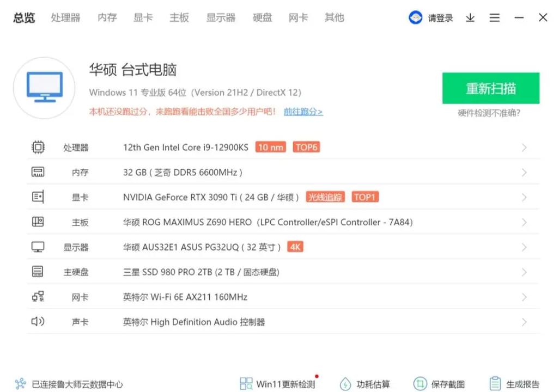Open the 硬盘 tab
559x392 pixels.
262,17
